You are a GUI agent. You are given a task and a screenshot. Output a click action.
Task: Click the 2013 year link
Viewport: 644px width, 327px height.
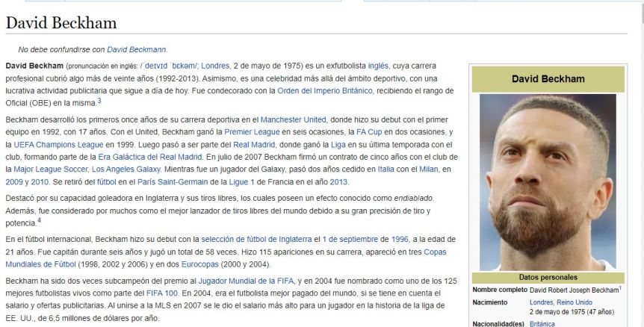point(338,182)
